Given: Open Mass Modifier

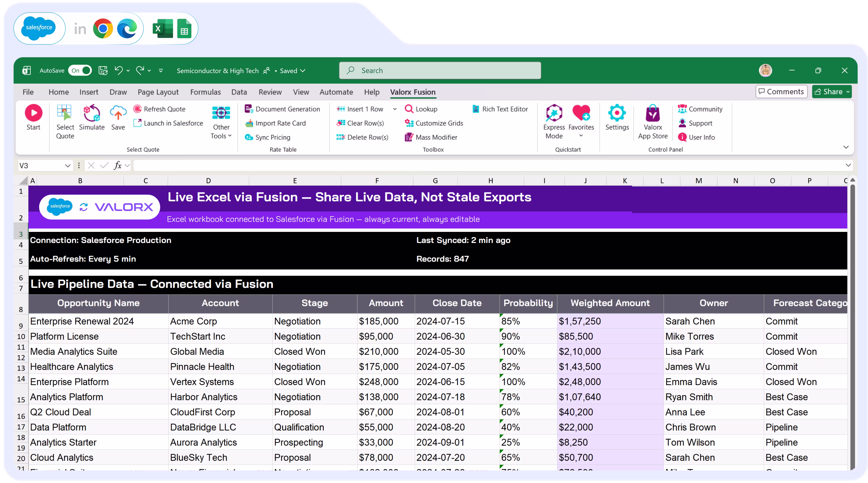Looking at the screenshot, I should (x=431, y=137).
